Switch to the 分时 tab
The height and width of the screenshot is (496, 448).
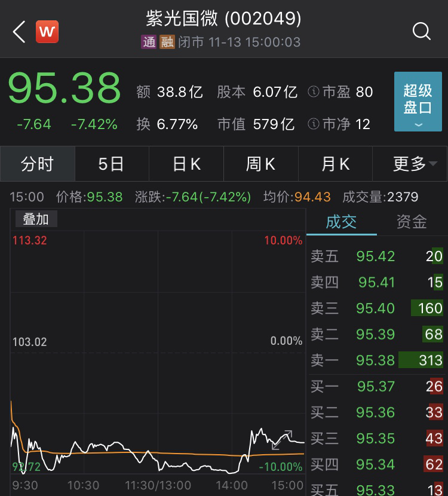click(37, 164)
